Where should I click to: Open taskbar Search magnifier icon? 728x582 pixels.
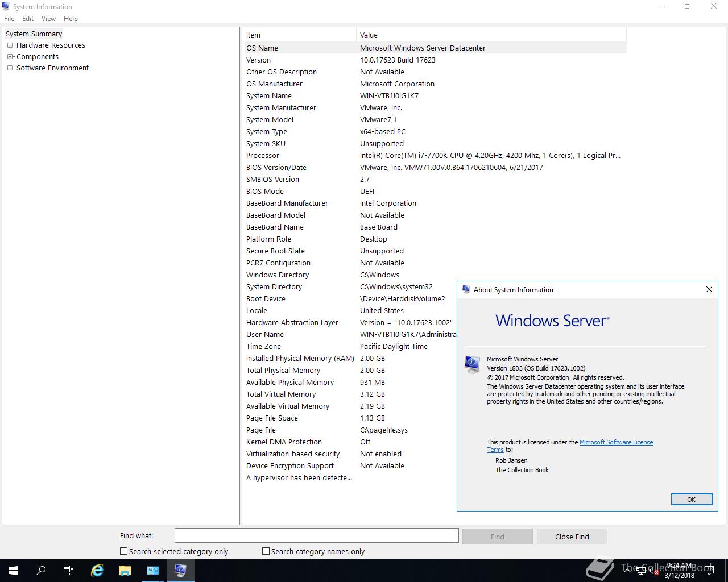coord(41,571)
